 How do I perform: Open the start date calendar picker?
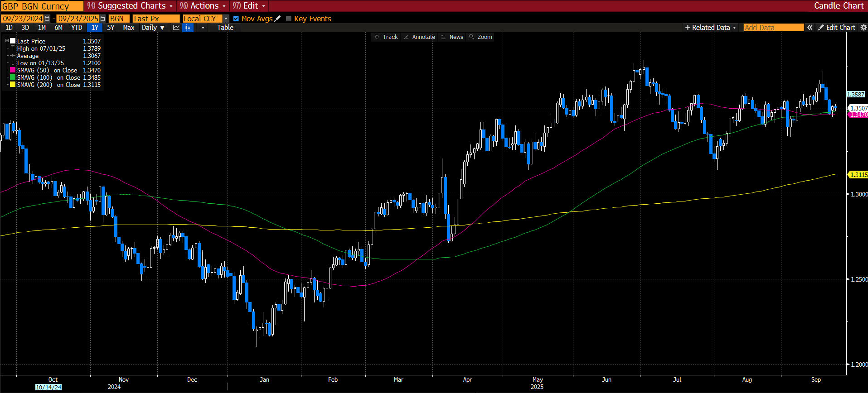point(47,19)
